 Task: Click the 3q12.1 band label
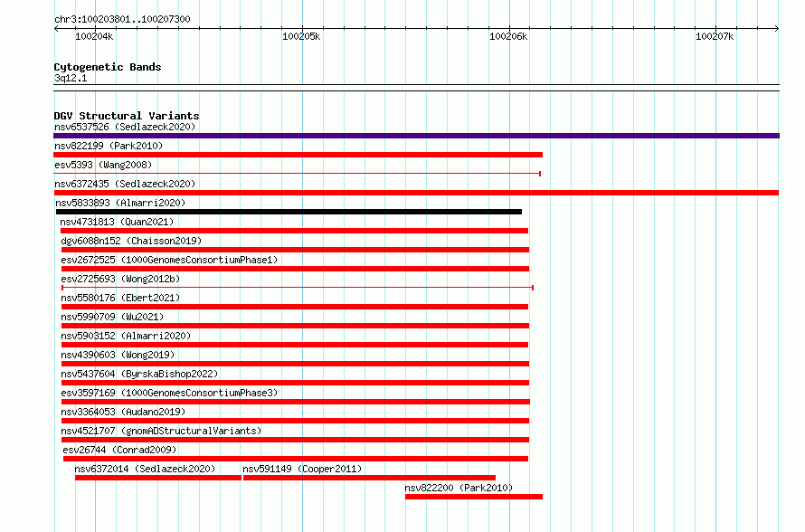click(x=71, y=79)
